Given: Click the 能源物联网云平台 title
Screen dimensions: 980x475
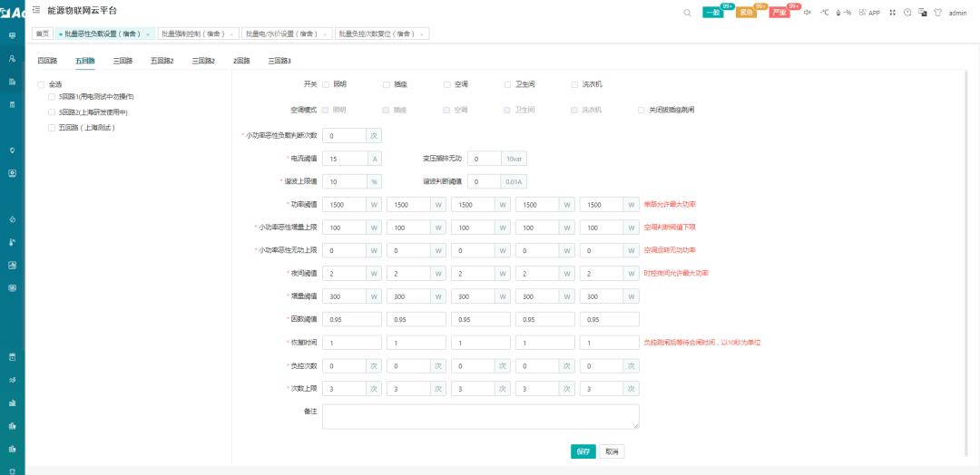Looking at the screenshot, I should coord(82,11).
